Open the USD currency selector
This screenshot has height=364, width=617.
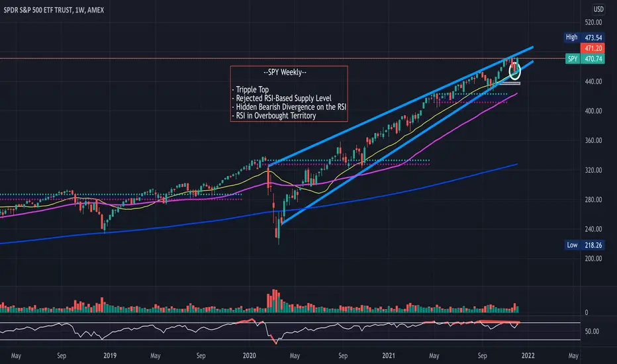tap(598, 9)
